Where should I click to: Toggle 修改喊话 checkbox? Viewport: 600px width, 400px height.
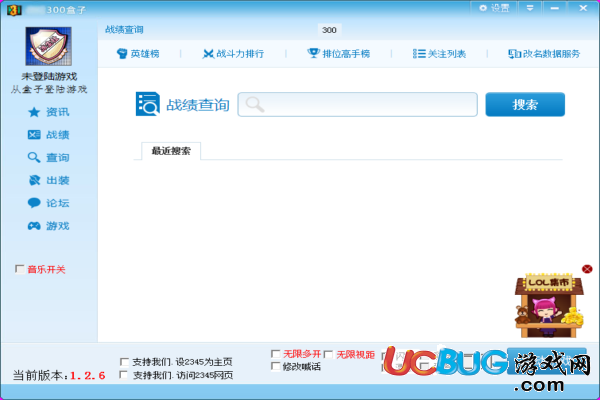[x=275, y=366]
